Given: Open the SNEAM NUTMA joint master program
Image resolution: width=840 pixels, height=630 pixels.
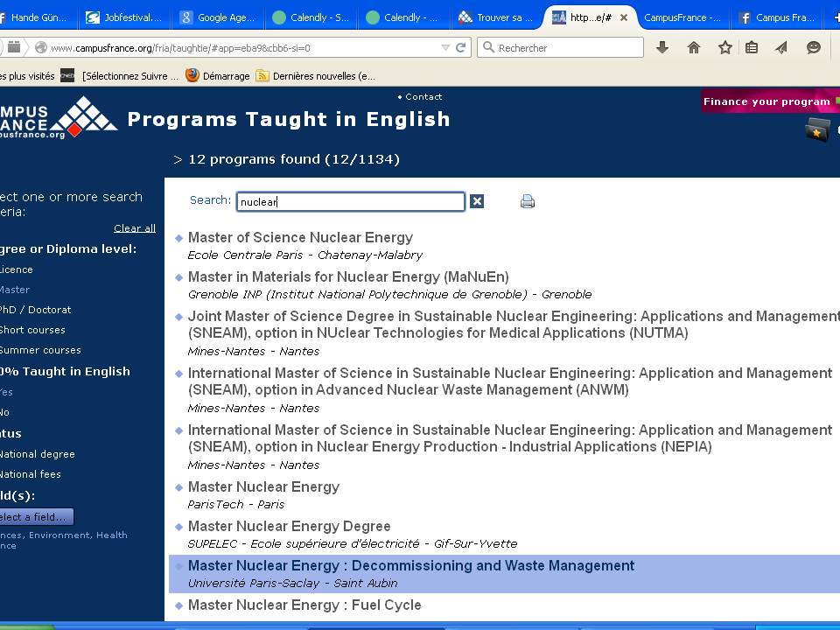Looking at the screenshot, I should tap(514, 325).
